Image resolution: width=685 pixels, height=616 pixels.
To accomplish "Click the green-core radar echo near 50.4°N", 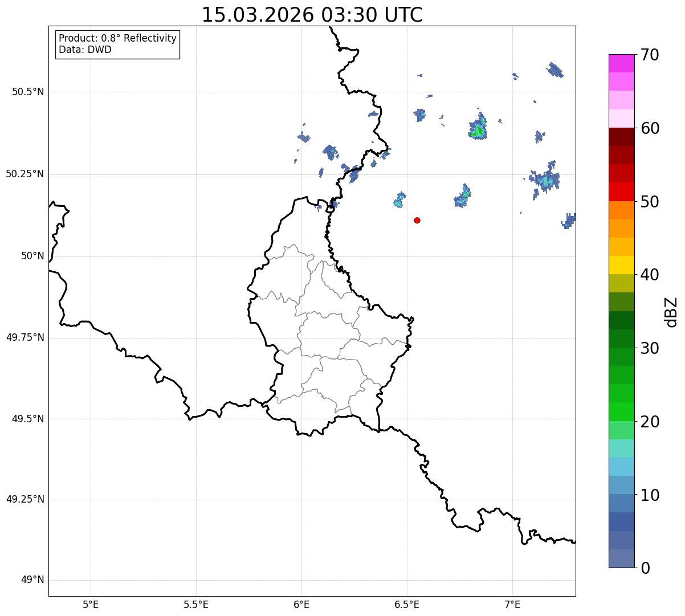I will [479, 128].
